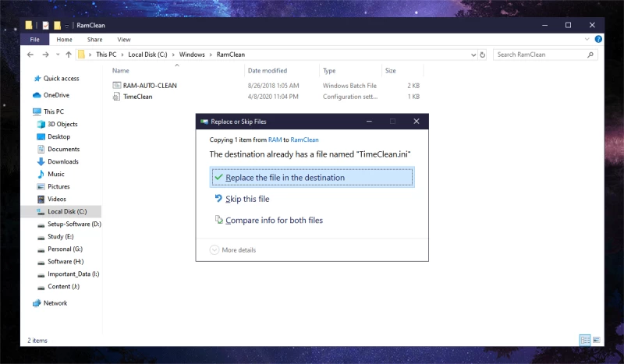Open Videos in the navigation pane
The width and height of the screenshot is (624, 364).
pyautogui.click(x=56, y=199)
